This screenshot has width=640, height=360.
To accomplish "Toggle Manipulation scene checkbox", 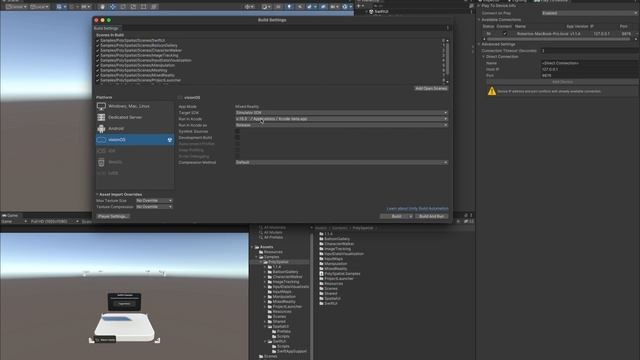I will coord(98,65).
